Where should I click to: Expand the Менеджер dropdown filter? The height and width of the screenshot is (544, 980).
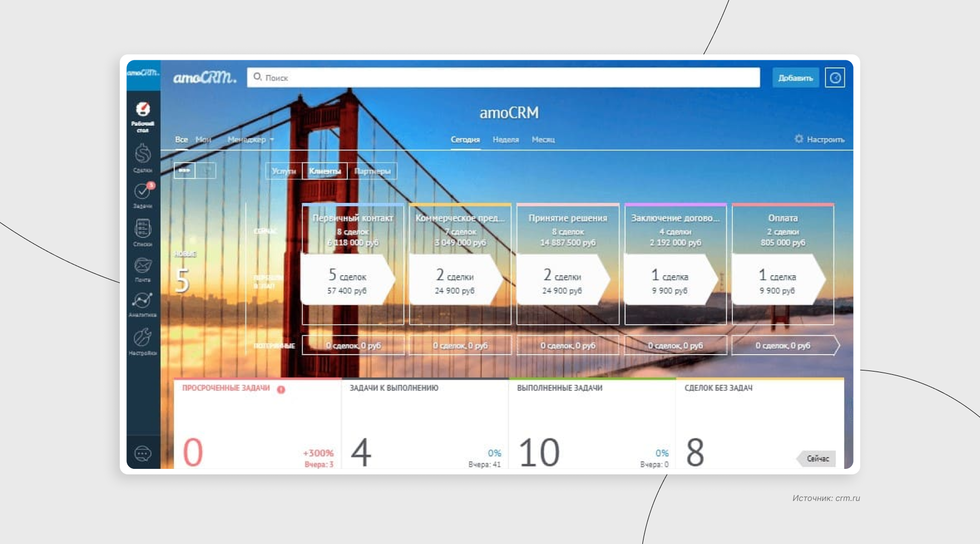[x=251, y=139]
